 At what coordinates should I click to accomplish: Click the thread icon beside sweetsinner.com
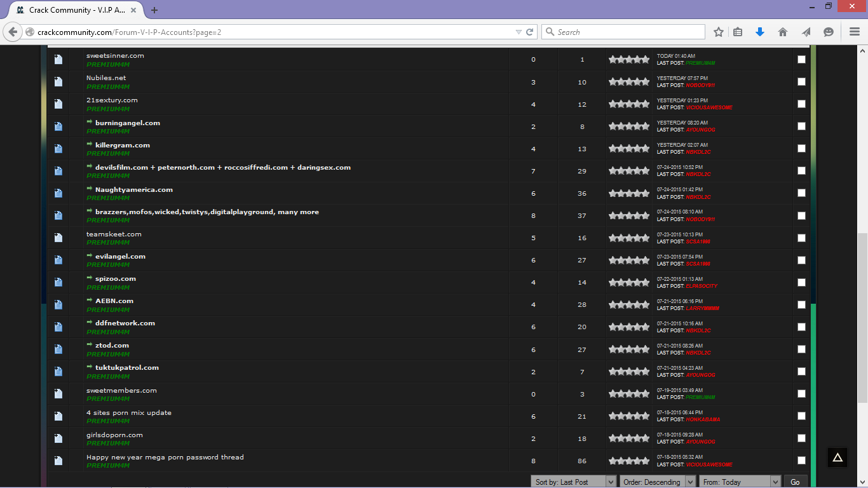click(58, 60)
